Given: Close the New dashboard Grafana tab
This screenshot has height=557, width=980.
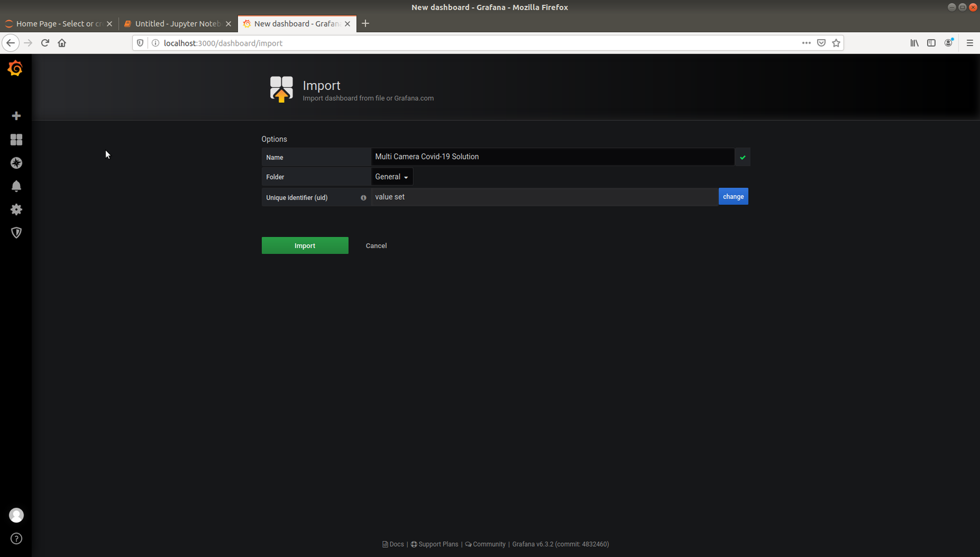Looking at the screenshot, I should [x=347, y=24].
